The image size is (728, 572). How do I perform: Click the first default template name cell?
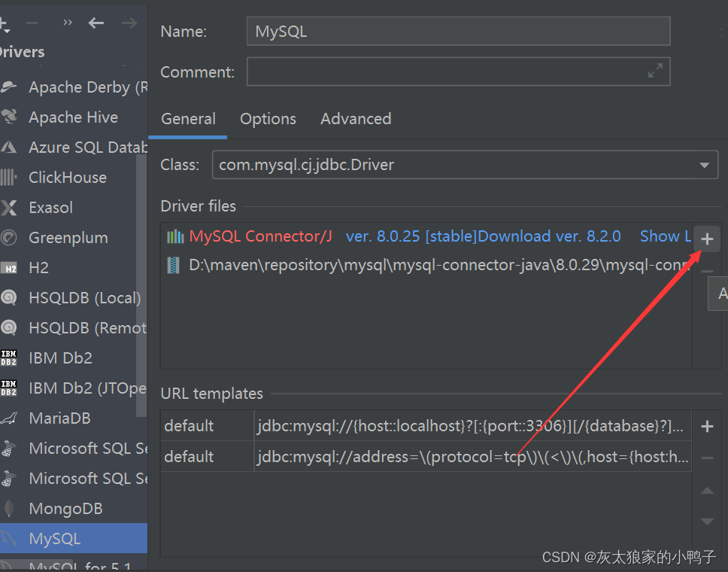pos(207,426)
